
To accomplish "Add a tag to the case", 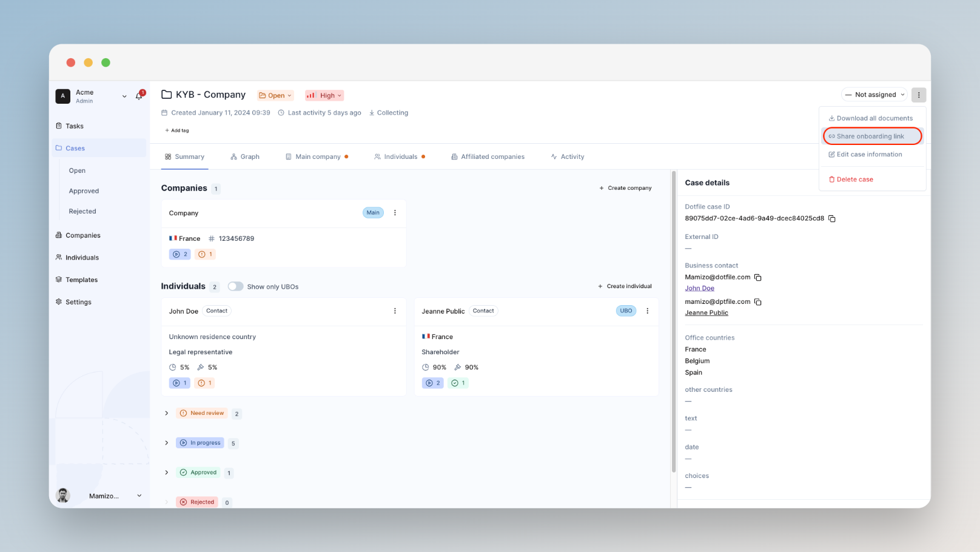I will tap(176, 130).
